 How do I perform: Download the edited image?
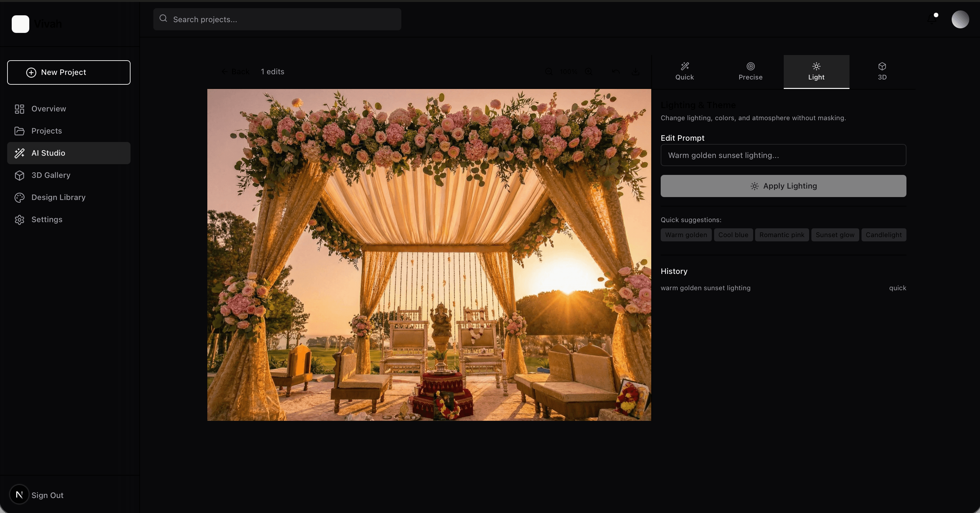(x=635, y=72)
